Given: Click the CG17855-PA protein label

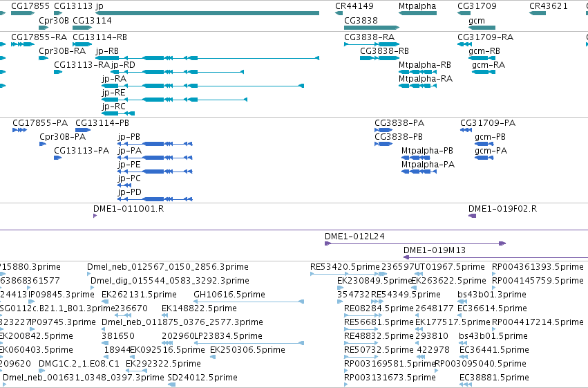Looking at the screenshot, I should 40,123.
